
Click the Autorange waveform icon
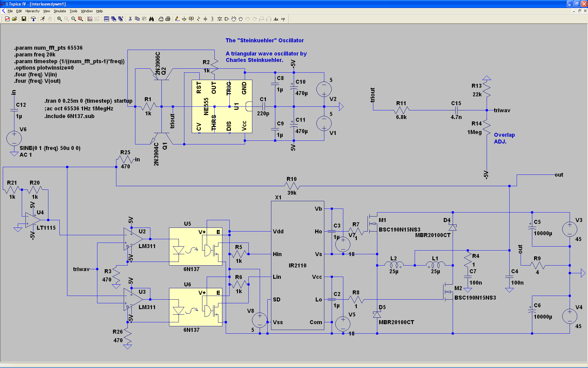[90, 19]
